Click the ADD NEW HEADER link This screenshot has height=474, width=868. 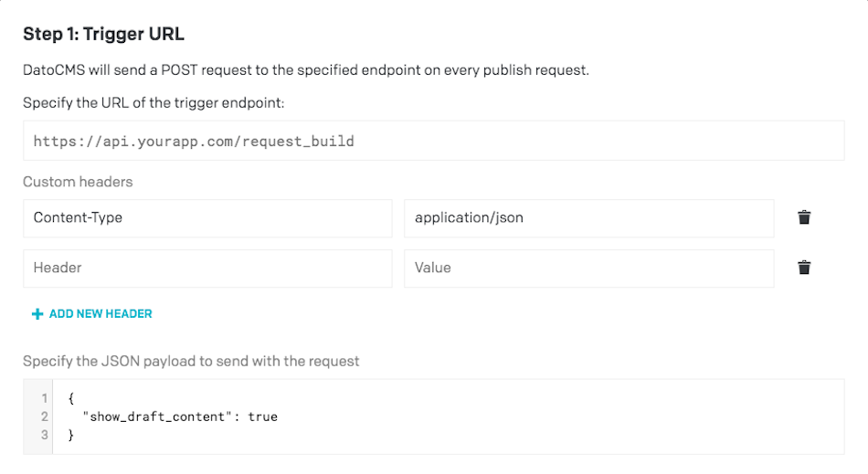pos(92,313)
